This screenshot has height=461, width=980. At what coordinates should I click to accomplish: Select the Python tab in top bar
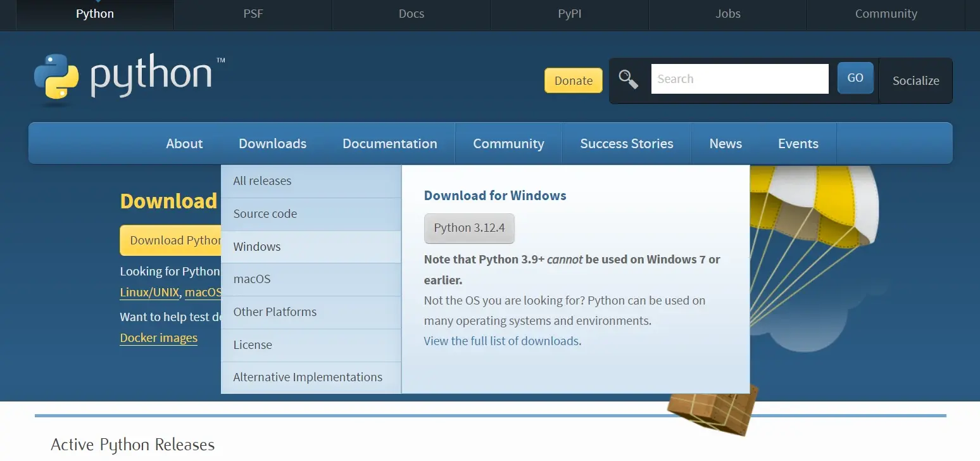[x=95, y=14]
